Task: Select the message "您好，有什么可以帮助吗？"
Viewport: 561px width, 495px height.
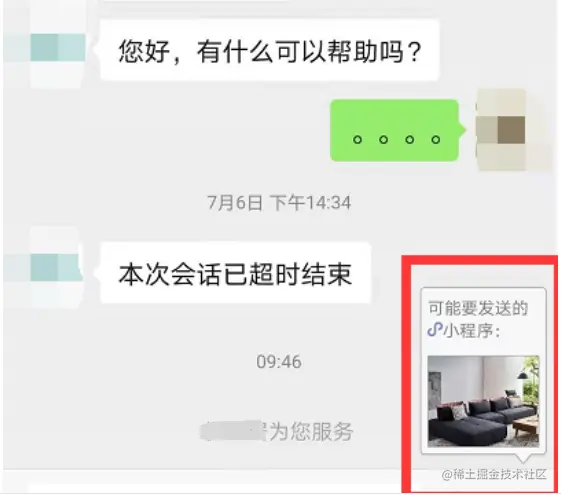Action: [270, 50]
